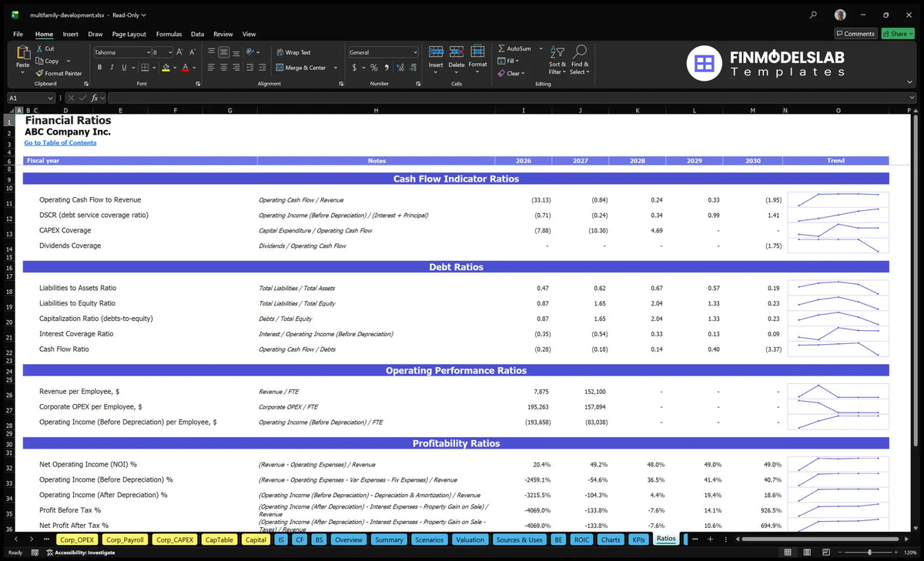
Task: Open Fill options
Action: tap(508, 61)
